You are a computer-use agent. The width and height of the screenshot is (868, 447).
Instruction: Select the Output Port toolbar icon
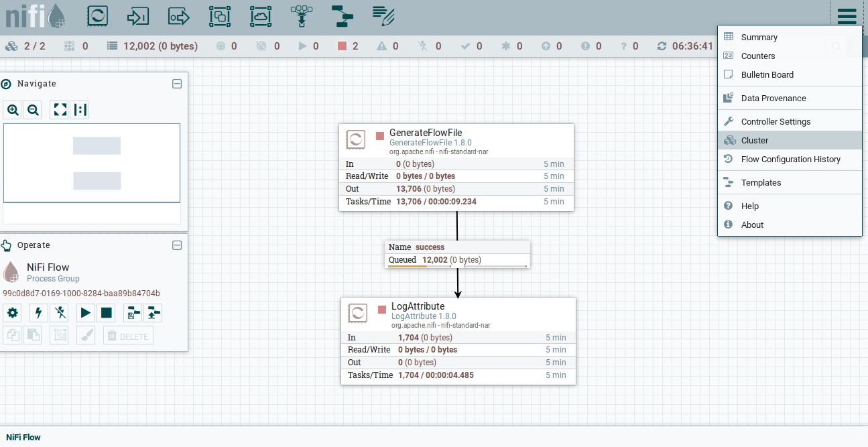click(x=179, y=16)
